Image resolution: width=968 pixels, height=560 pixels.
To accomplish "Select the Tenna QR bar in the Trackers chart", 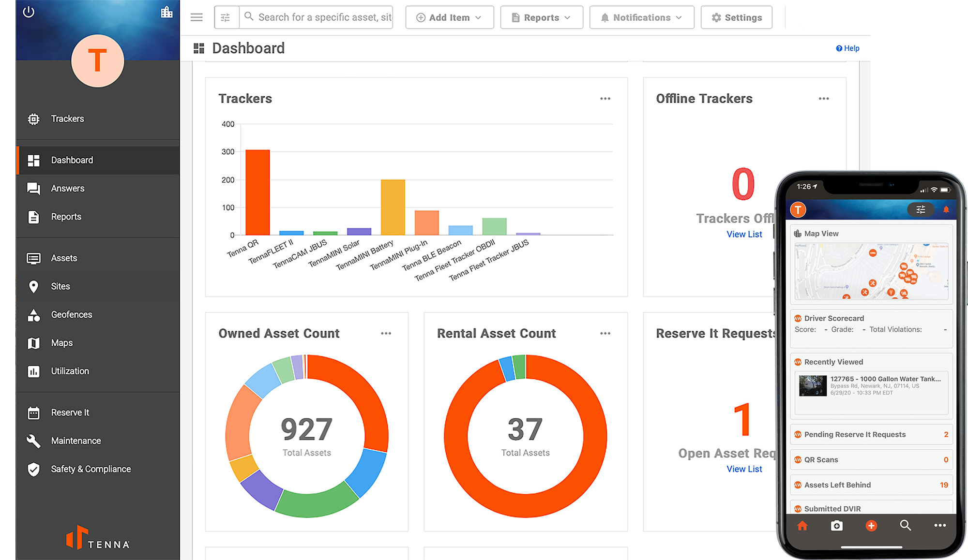I will pyautogui.click(x=257, y=192).
